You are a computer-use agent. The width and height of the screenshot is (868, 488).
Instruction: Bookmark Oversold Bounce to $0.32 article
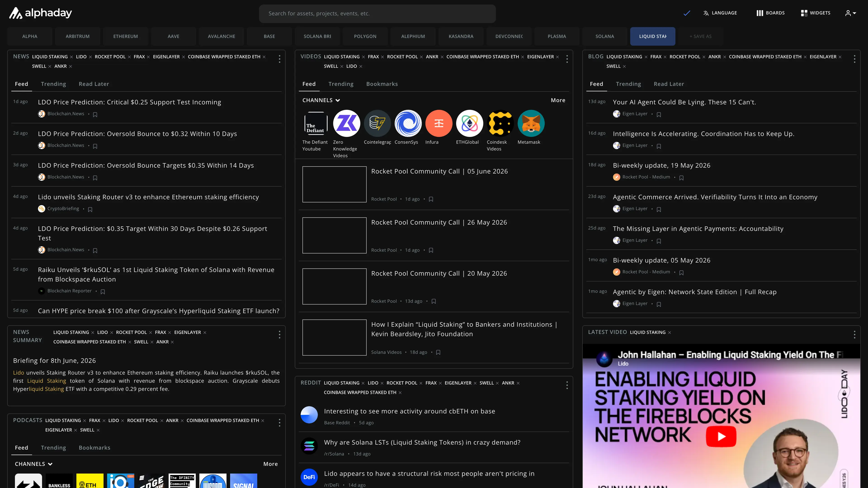pyautogui.click(x=95, y=146)
